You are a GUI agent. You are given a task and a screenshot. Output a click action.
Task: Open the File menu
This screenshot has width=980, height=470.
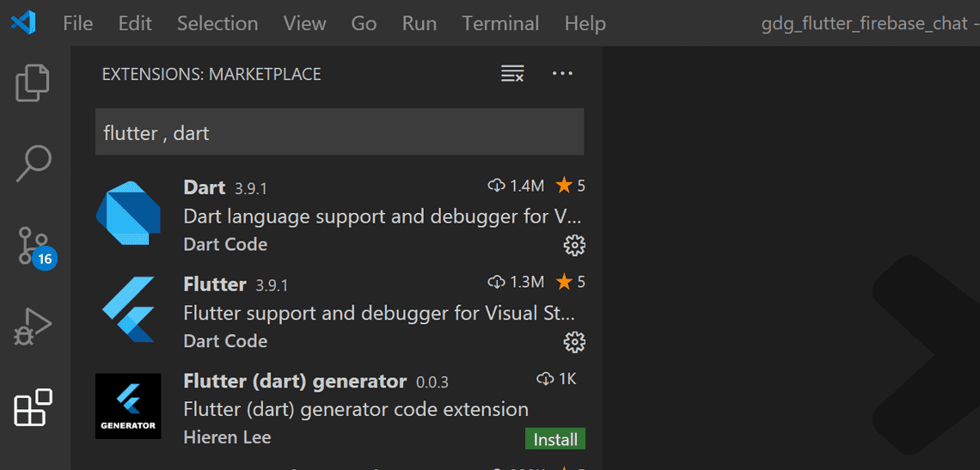click(x=78, y=24)
